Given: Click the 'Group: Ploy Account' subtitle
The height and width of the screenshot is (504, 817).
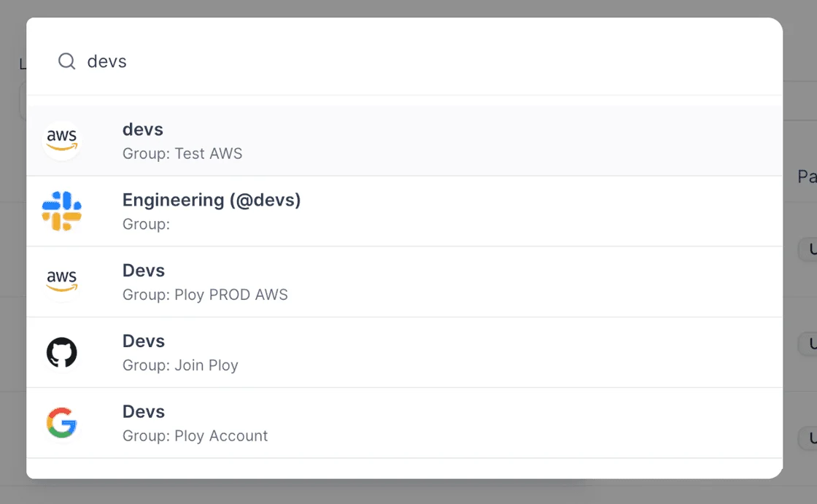Looking at the screenshot, I should [x=195, y=435].
